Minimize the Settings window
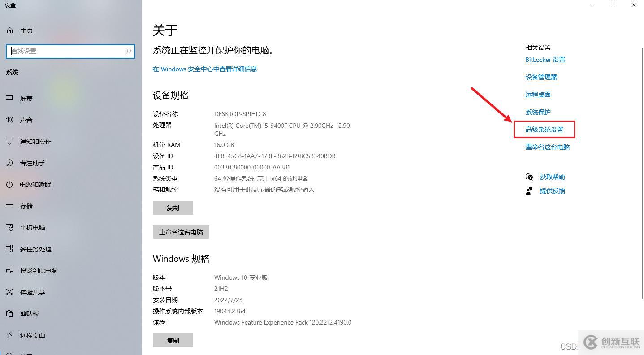The height and width of the screenshot is (355, 644). click(592, 5)
